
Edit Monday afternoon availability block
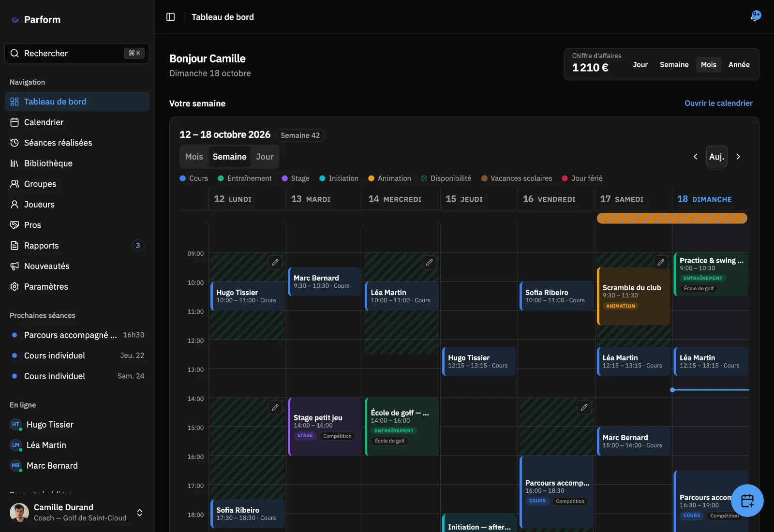pos(275,407)
